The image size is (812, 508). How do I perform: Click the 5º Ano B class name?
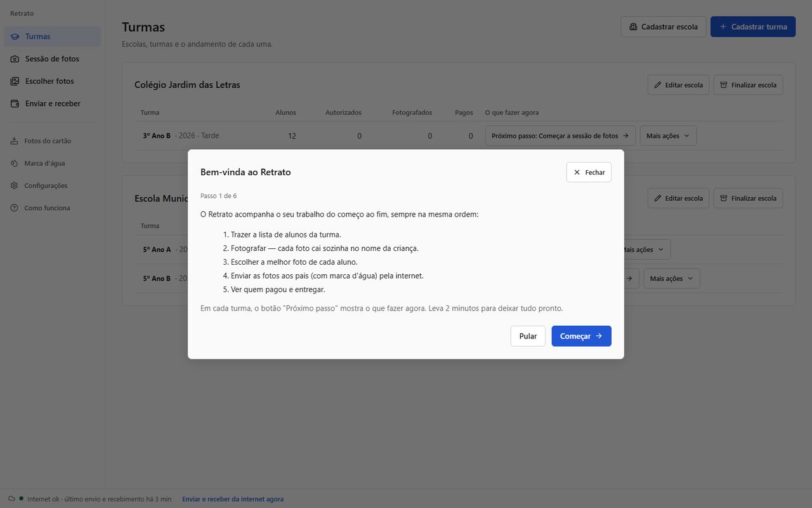pos(157,279)
